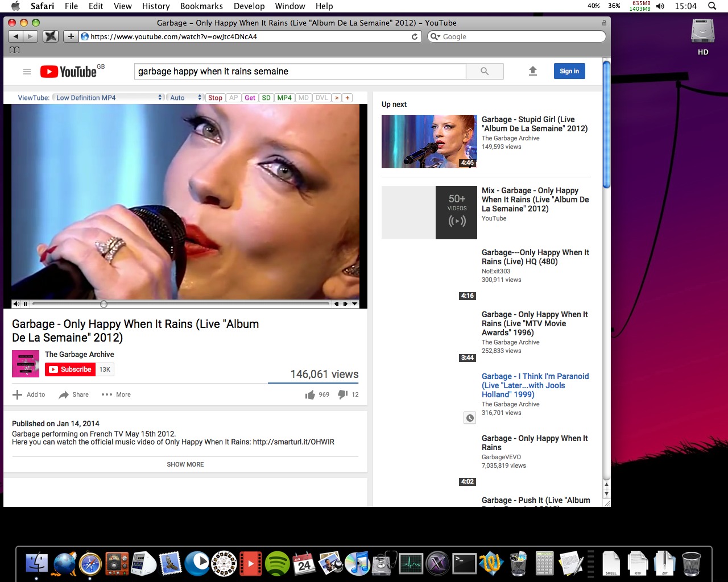This screenshot has width=728, height=582.
Task: Expand description with SHOW MORE
Action: [x=185, y=464]
